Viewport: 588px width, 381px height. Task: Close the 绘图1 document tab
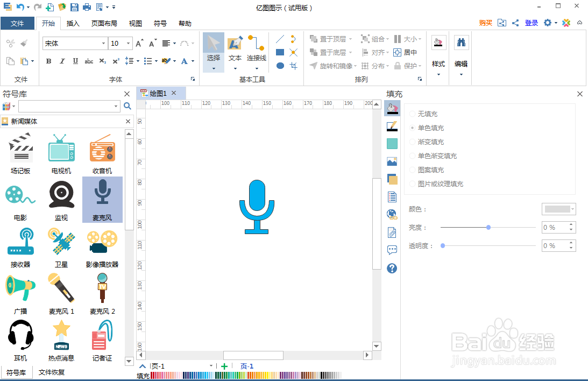(174, 93)
